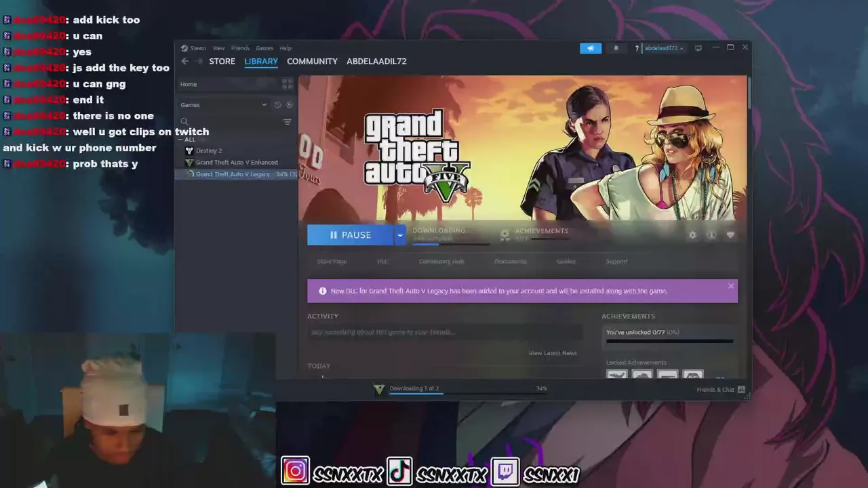Dismiss the purple DLC notification banner
The height and width of the screenshot is (488, 868).
[730, 286]
